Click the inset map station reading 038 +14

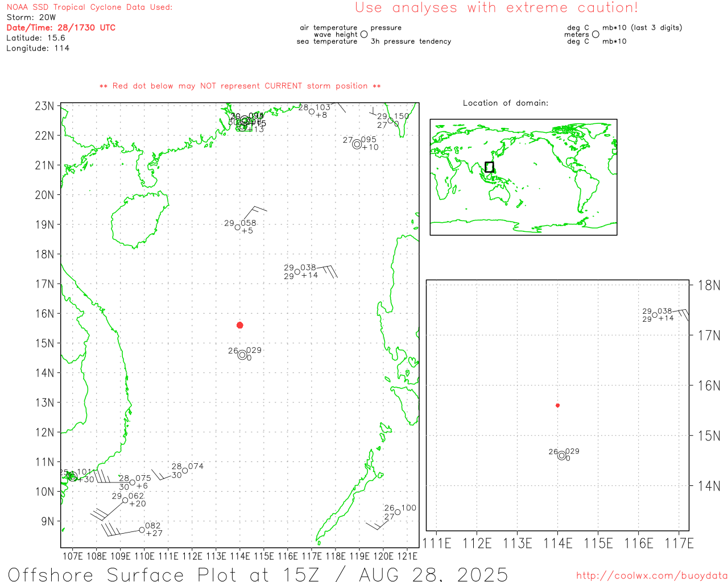tap(655, 315)
